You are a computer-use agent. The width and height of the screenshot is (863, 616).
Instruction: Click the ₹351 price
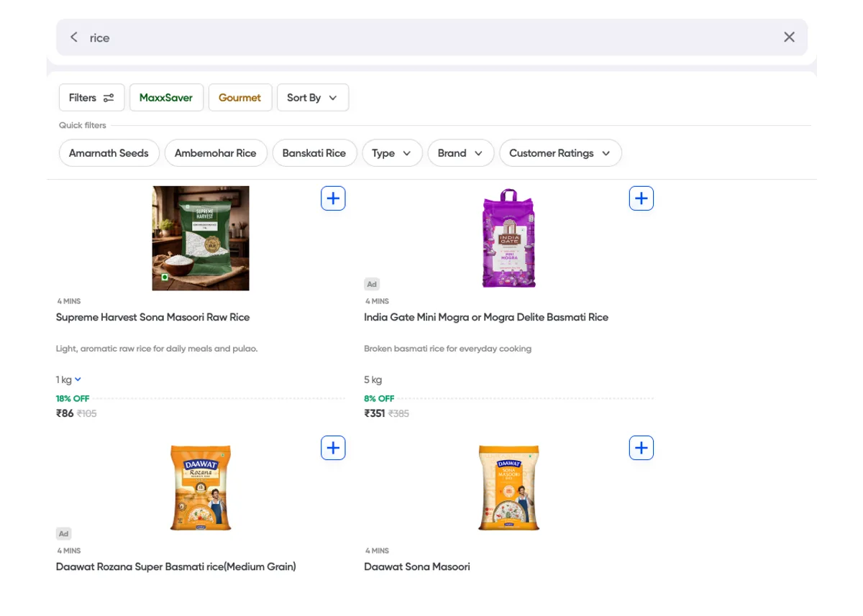coord(375,413)
